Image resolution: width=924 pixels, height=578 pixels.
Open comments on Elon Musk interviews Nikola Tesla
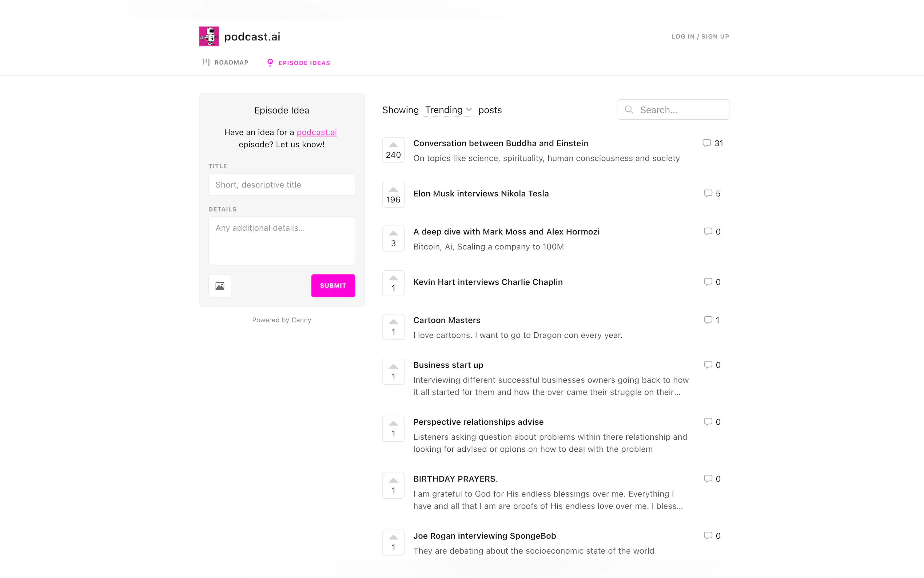click(708, 193)
